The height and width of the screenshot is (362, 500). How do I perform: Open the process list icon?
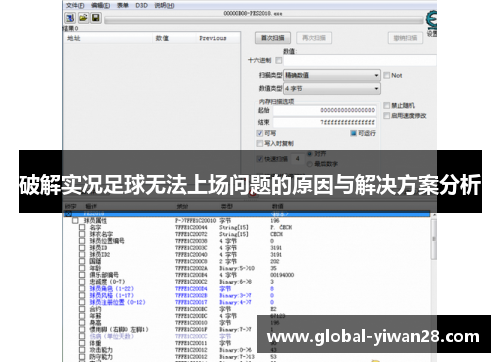[x=70, y=18]
